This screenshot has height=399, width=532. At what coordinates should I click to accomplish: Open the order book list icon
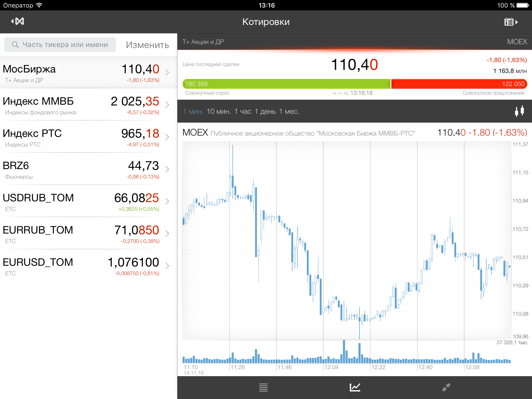point(263,387)
